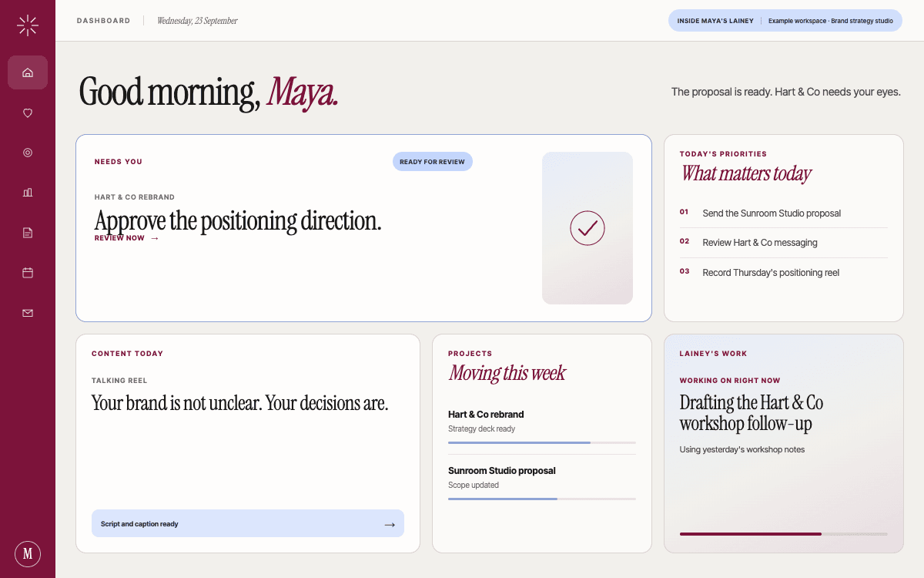
Task: Click the Inside Maya's Lainey pill
Action: pyautogui.click(x=785, y=21)
